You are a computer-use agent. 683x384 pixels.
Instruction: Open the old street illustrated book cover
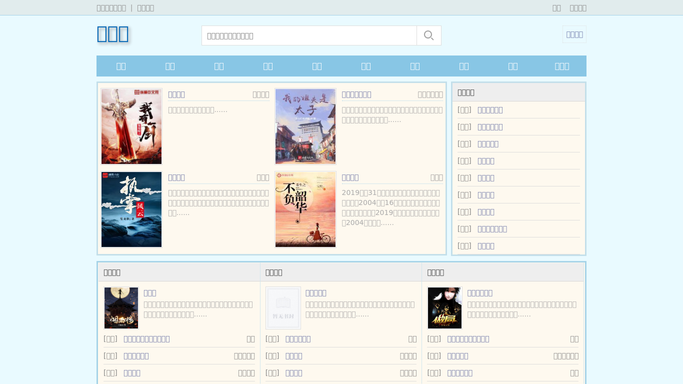[305, 126]
